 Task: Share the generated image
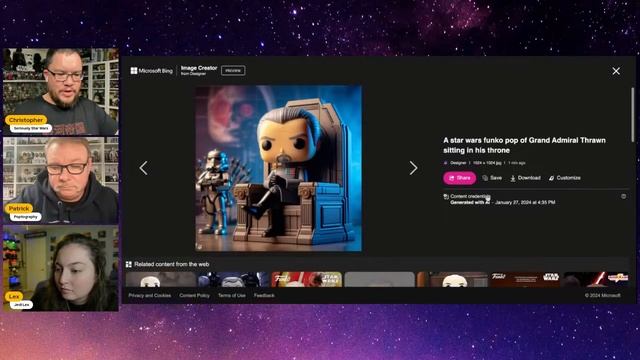pyautogui.click(x=460, y=178)
